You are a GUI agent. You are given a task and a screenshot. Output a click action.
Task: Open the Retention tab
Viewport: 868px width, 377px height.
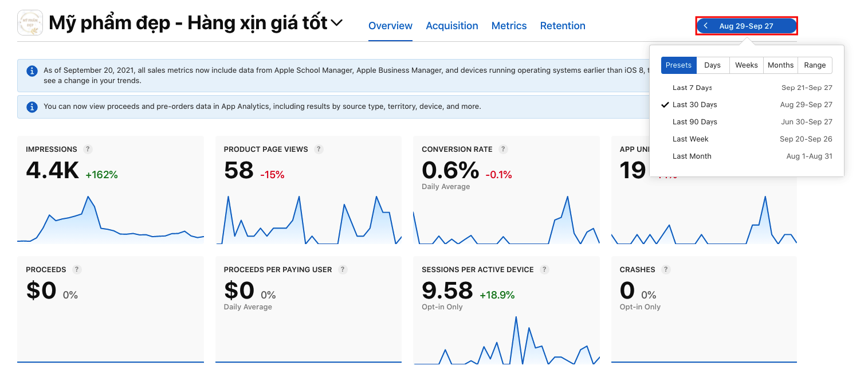click(x=562, y=26)
